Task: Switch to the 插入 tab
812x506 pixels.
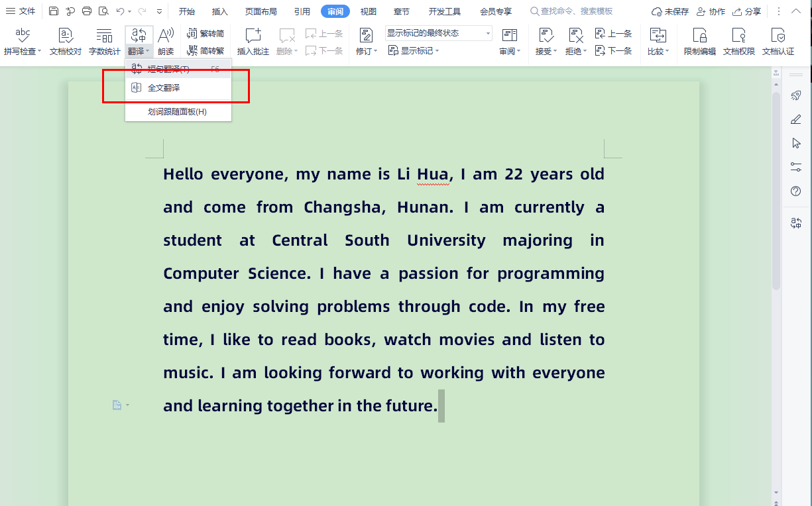Action: [x=220, y=11]
